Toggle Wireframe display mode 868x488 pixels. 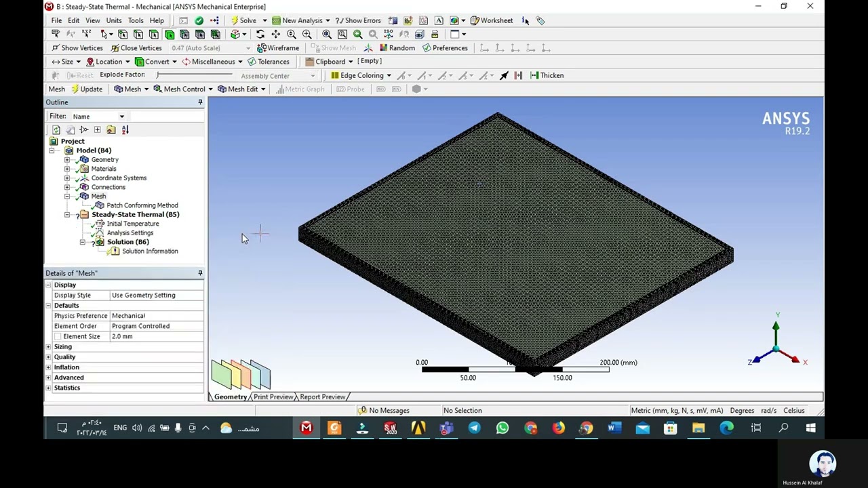pos(278,48)
